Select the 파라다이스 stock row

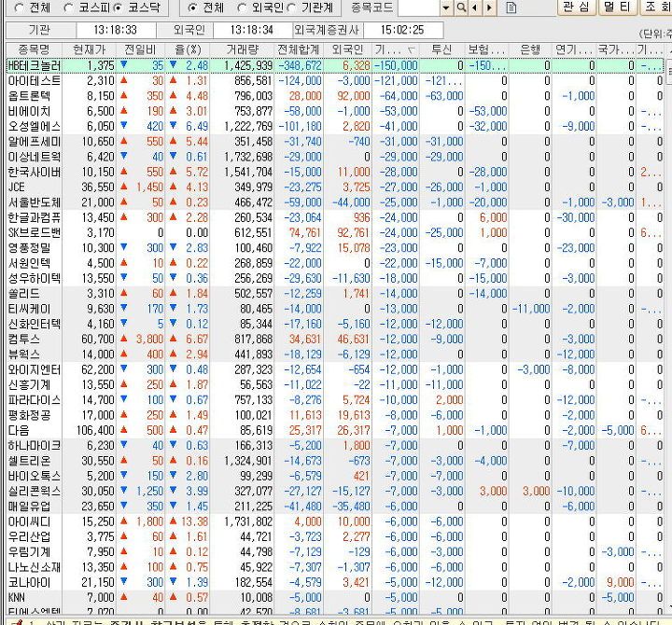[x=335, y=400]
